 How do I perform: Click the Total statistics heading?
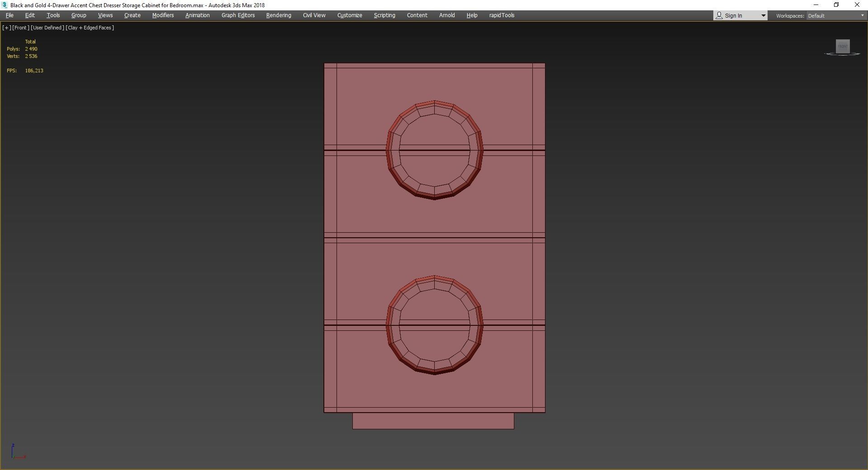click(30, 42)
